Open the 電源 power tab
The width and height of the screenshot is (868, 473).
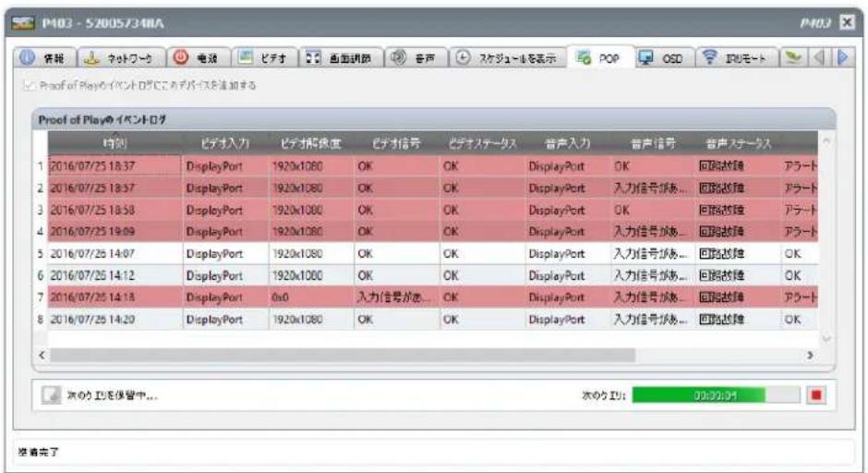click(x=199, y=57)
